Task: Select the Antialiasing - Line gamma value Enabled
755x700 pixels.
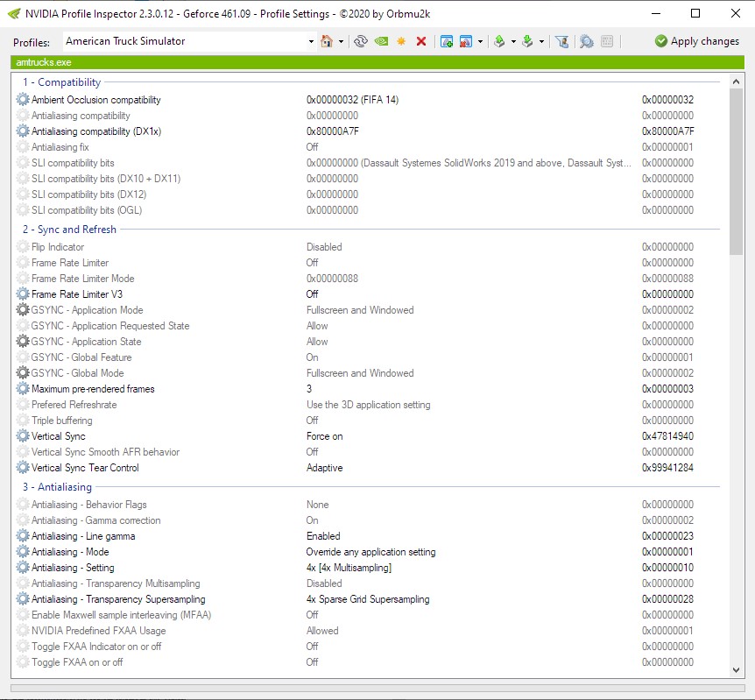Action: pyautogui.click(x=323, y=536)
